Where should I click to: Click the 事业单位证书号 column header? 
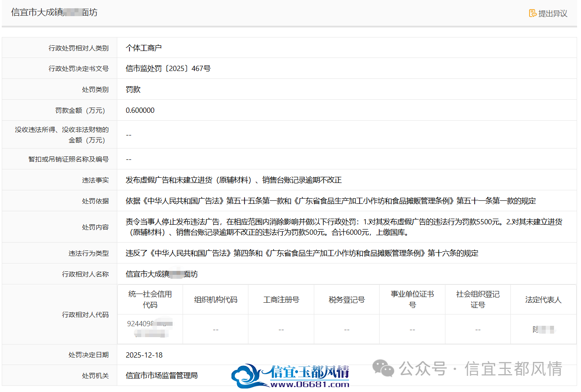point(412,300)
